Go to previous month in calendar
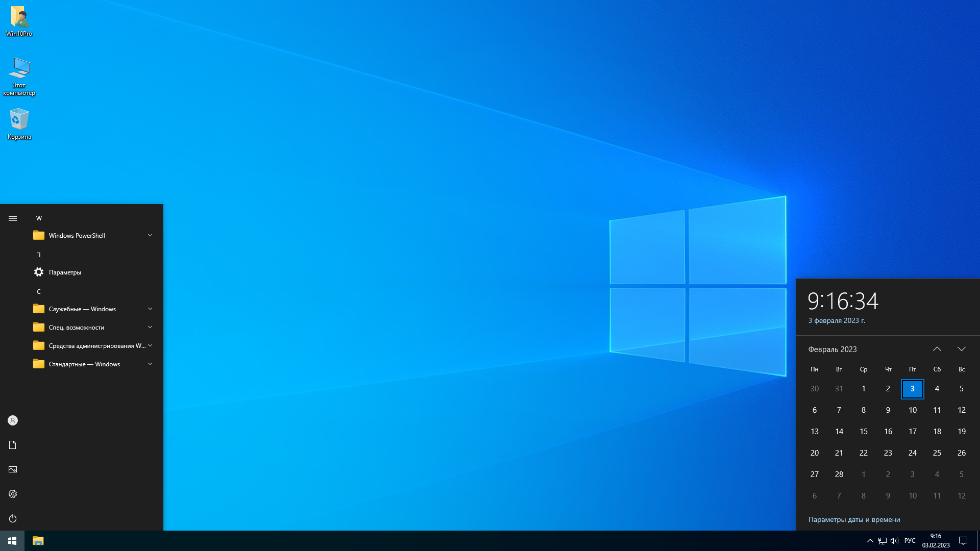 [x=937, y=349]
